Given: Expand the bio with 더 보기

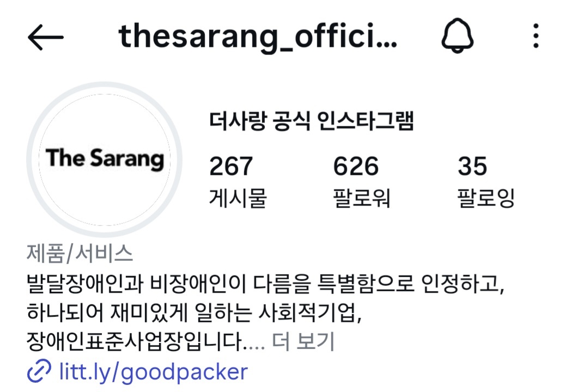Looking at the screenshot, I should (x=302, y=341).
